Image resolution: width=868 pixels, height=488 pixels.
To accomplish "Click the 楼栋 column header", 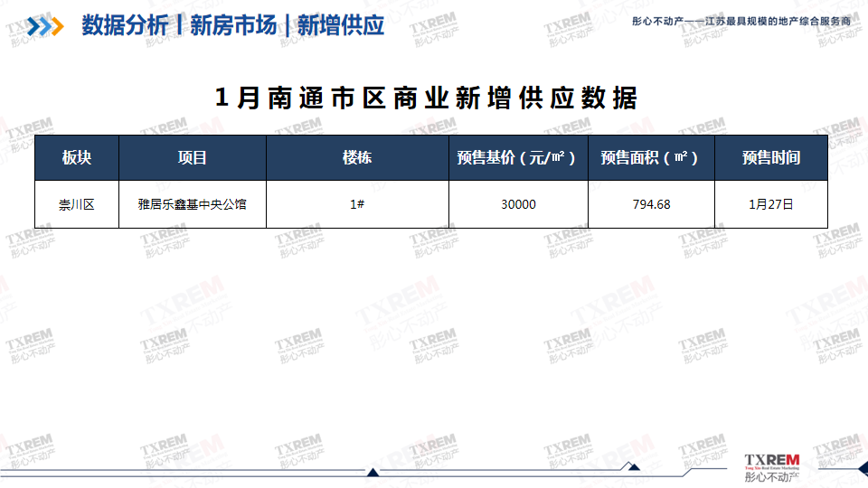I will click(x=357, y=157).
